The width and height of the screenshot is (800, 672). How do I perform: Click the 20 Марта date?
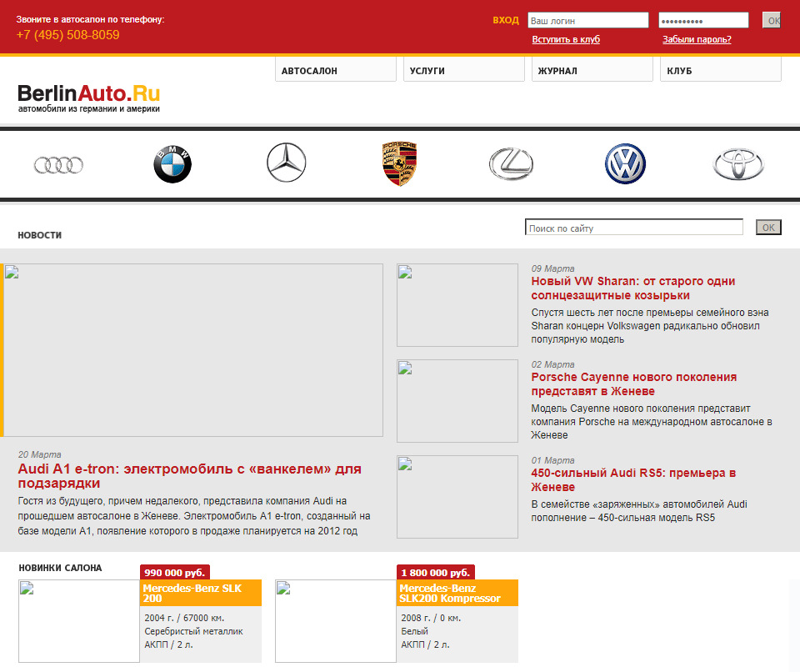[40, 454]
